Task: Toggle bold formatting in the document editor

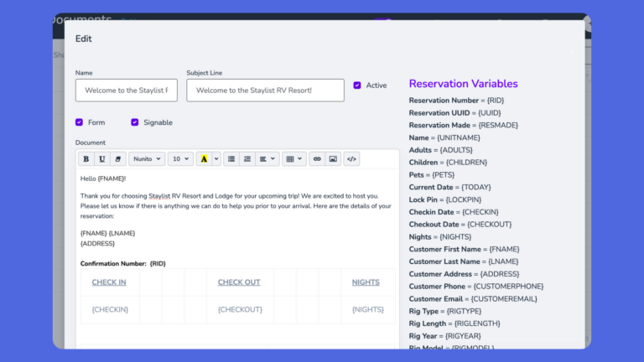Action: (x=86, y=159)
